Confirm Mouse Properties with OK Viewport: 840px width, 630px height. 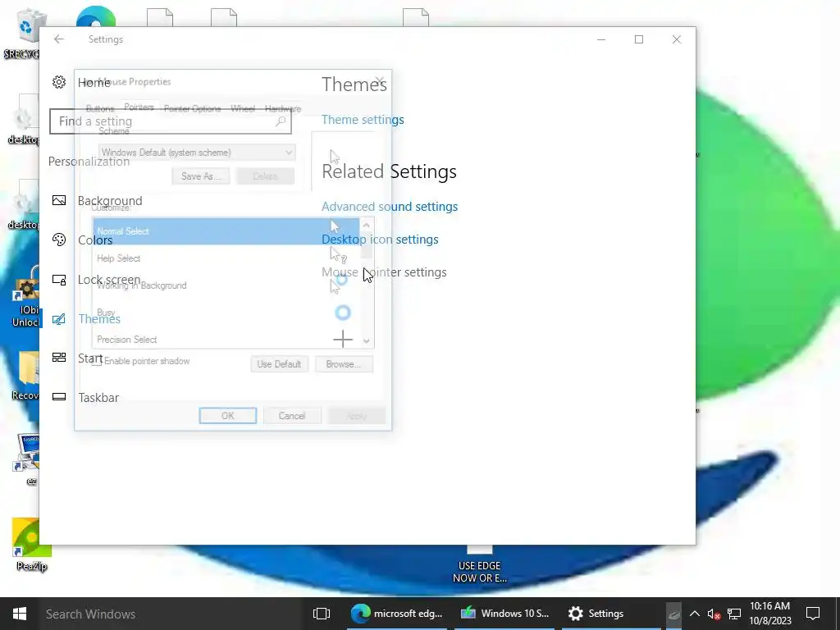point(228,416)
